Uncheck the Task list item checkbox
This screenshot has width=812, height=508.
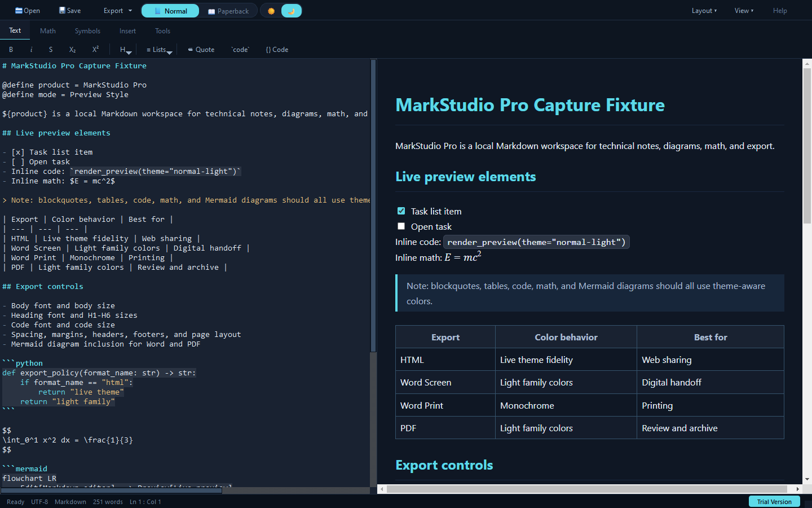click(401, 211)
